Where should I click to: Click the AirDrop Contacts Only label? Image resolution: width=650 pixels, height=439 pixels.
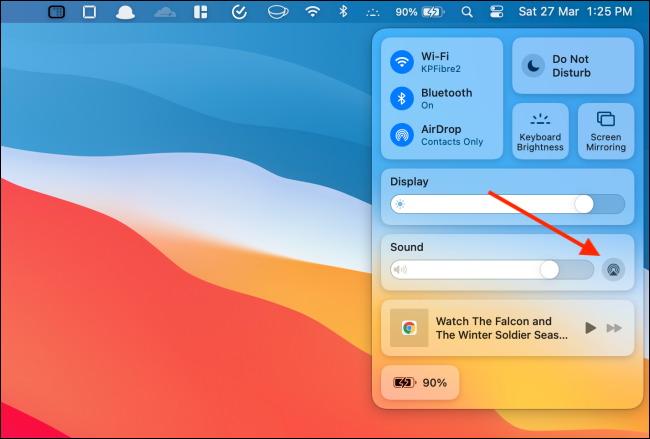[x=452, y=135]
